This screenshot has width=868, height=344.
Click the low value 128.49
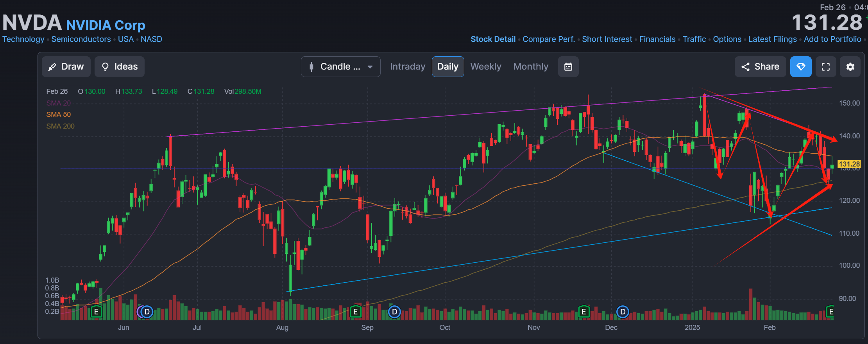[167, 91]
